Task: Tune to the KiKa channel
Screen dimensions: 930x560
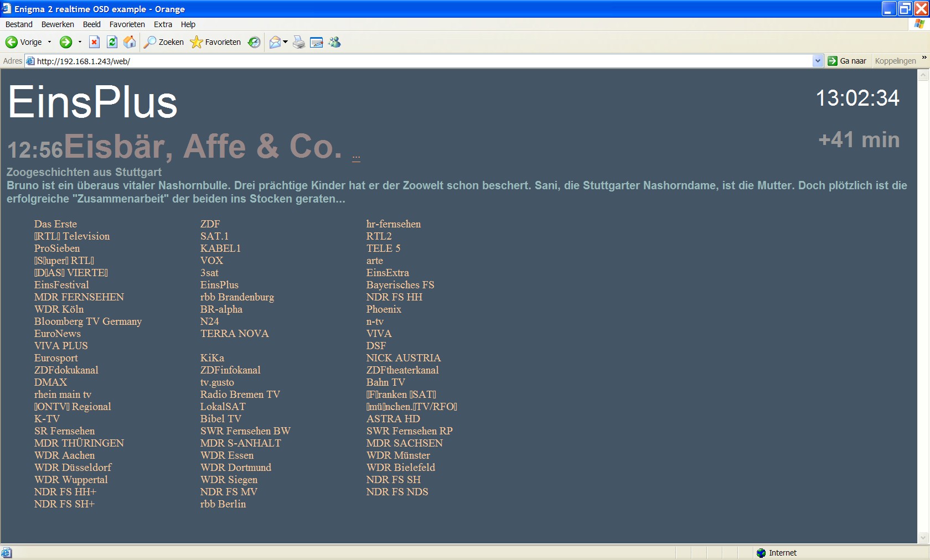Action: [213, 358]
